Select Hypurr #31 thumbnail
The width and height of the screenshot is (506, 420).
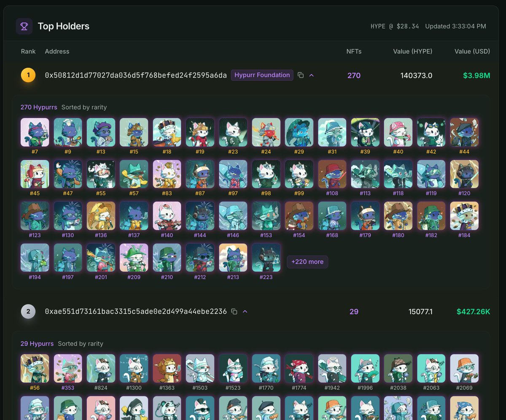point(332,132)
